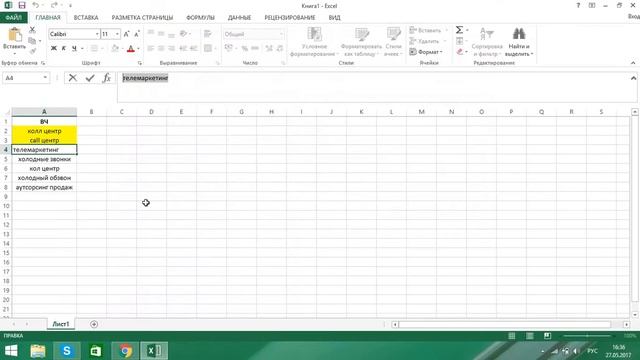Viewport: 640px width, 360px height.
Task: Open Insert Function fx dialog
Action: pos(107,78)
